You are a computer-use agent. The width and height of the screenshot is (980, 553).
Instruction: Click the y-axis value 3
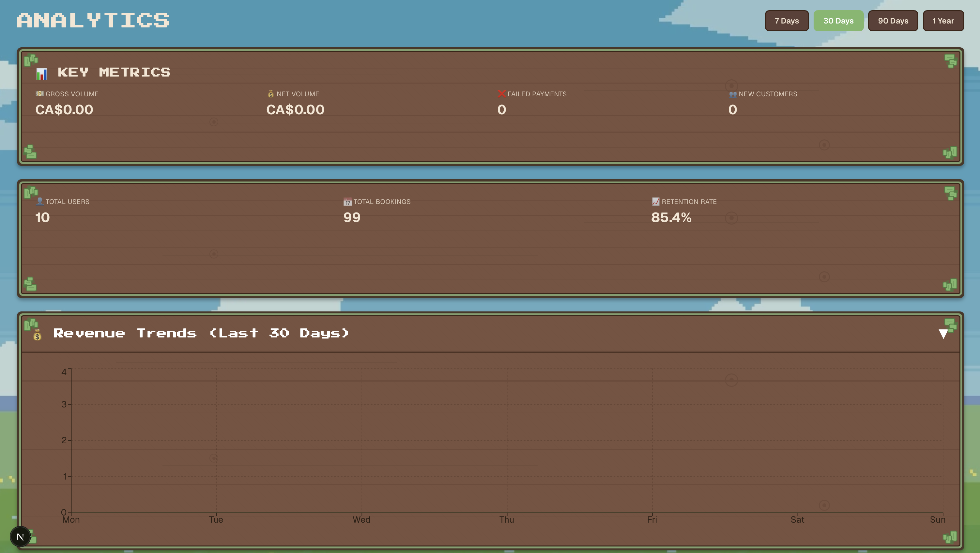point(64,404)
